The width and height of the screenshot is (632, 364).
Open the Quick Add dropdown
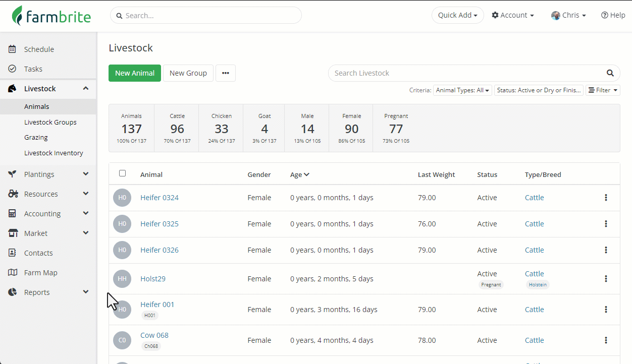click(x=458, y=15)
